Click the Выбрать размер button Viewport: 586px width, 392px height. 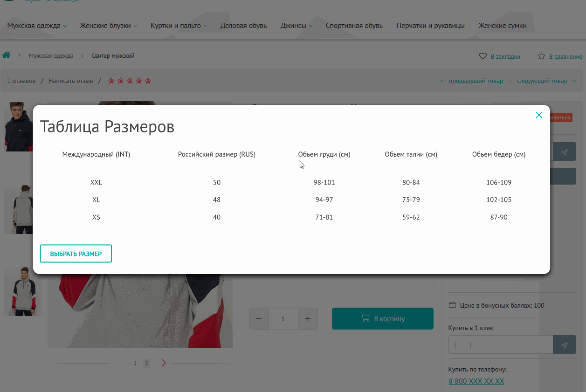tap(76, 254)
